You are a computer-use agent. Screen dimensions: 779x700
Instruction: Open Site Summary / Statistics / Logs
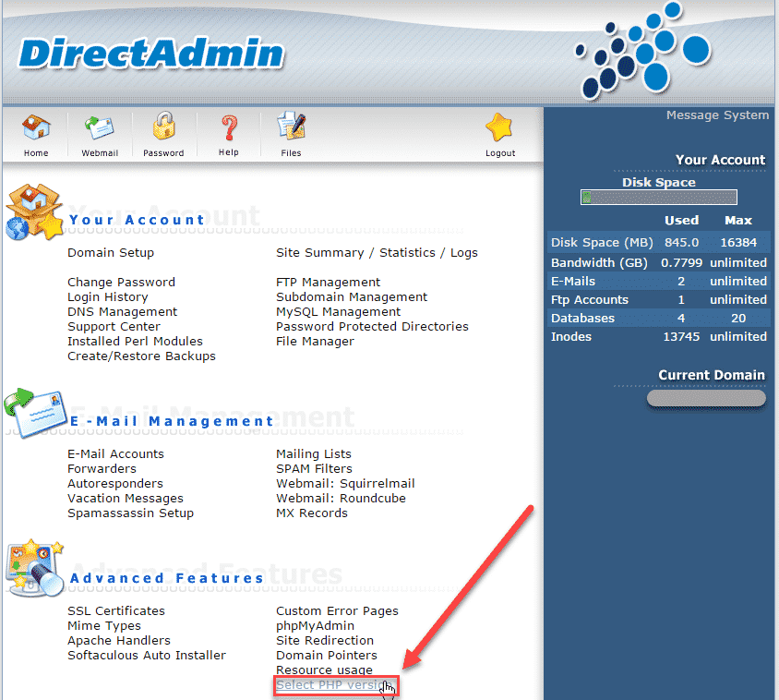tap(377, 252)
